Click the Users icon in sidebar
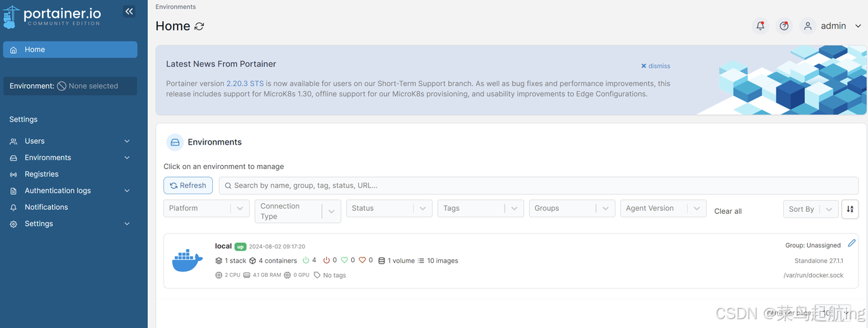Screen dimensions: 868x328 coord(14,141)
